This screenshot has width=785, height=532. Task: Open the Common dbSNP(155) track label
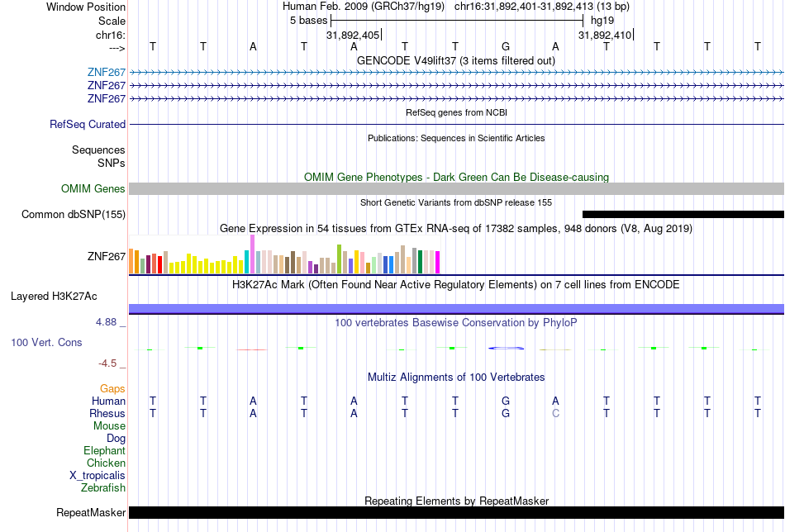click(x=74, y=214)
